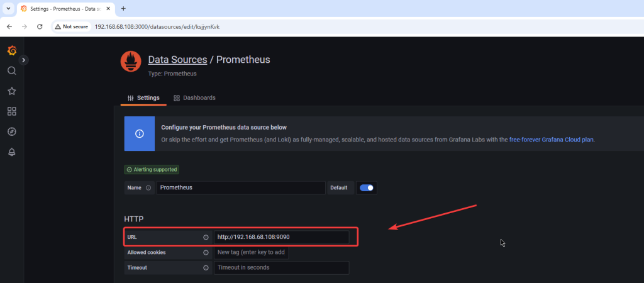Click the HTTP URL input field
Screen dimensions: 644x283
(x=280, y=237)
